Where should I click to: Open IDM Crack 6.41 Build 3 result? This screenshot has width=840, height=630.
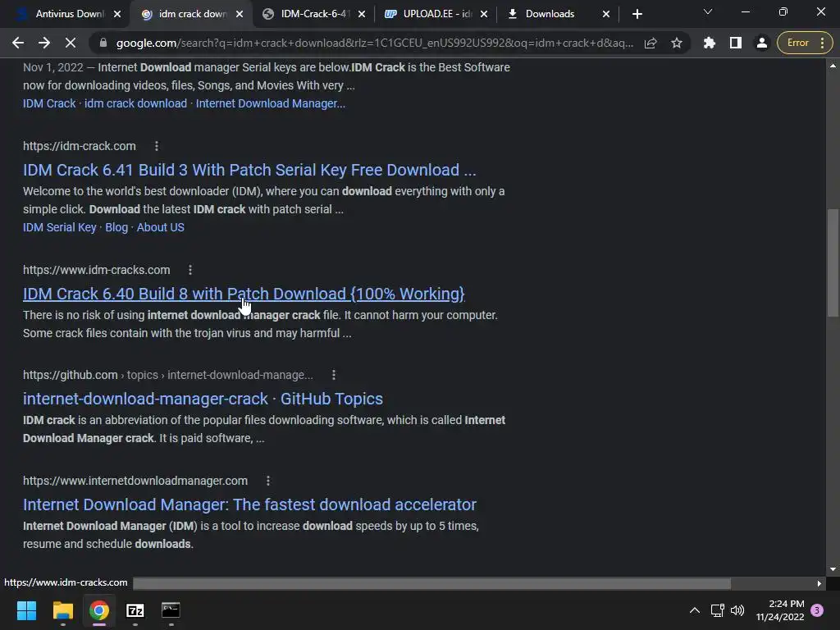coord(249,170)
